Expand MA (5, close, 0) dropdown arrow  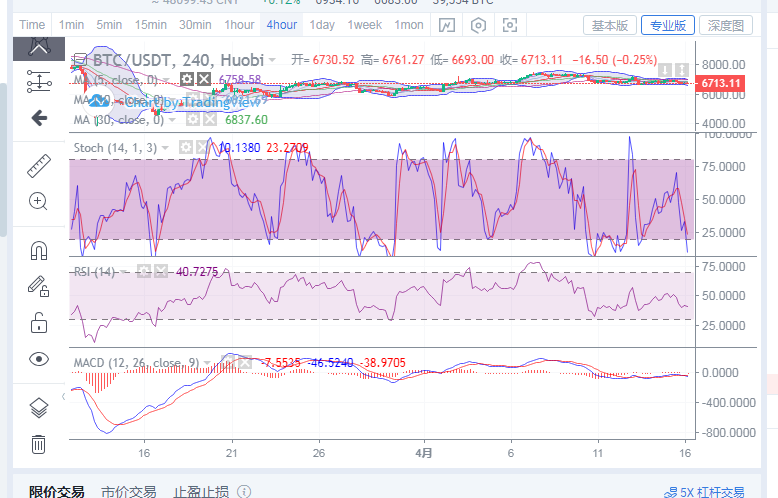[x=166, y=79]
